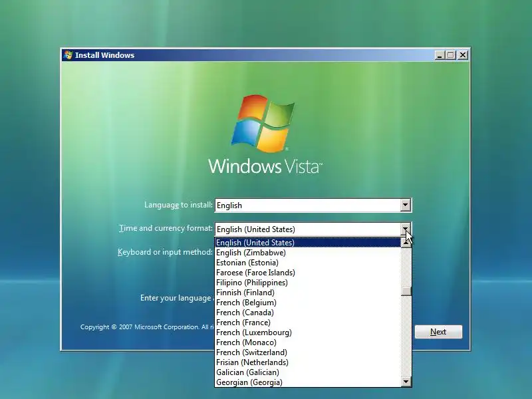Image resolution: width=532 pixels, height=399 pixels.
Task: Choose Estonian (Estonia) option
Action: (308, 263)
